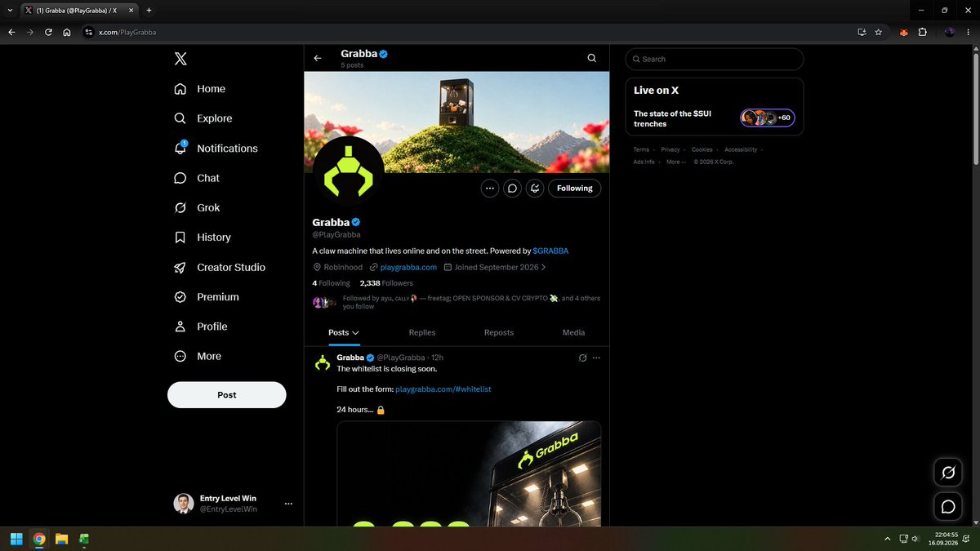This screenshot has height=551, width=980.
Task: Click the white Post button
Action: (227, 394)
